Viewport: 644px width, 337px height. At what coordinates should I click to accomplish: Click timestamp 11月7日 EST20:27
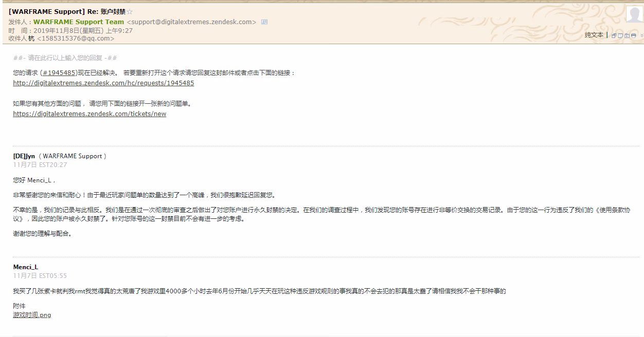[40, 165]
